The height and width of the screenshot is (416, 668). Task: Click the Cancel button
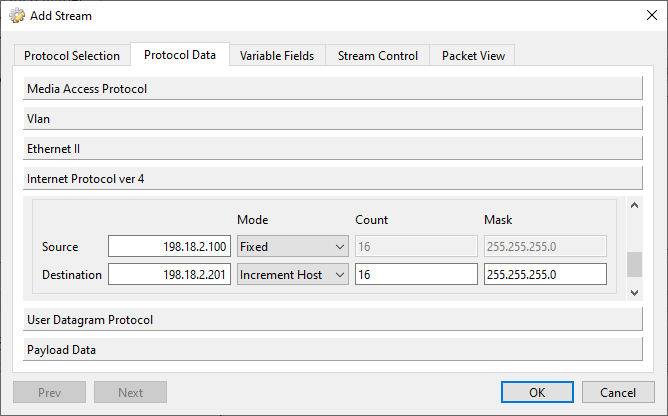pos(618,392)
